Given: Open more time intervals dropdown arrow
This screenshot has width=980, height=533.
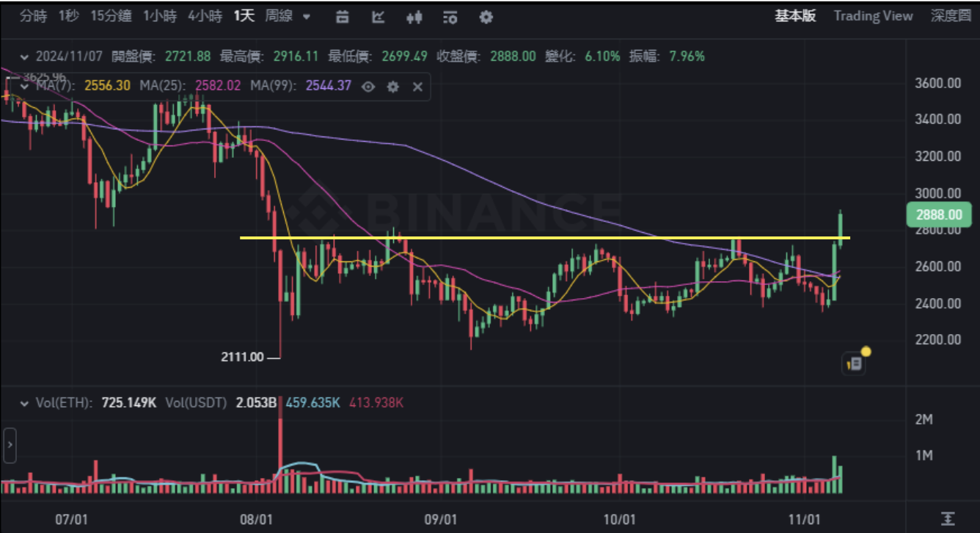Looking at the screenshot, I should [307, 17].
